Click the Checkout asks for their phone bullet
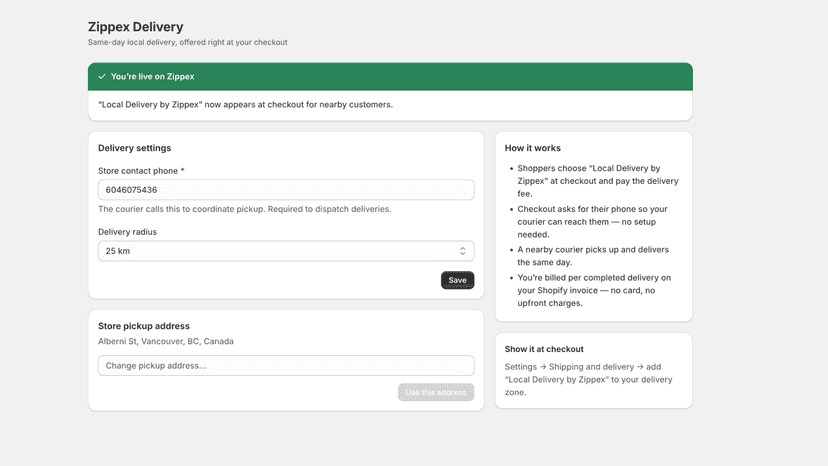Screen dimensions: 828x466 592,222
